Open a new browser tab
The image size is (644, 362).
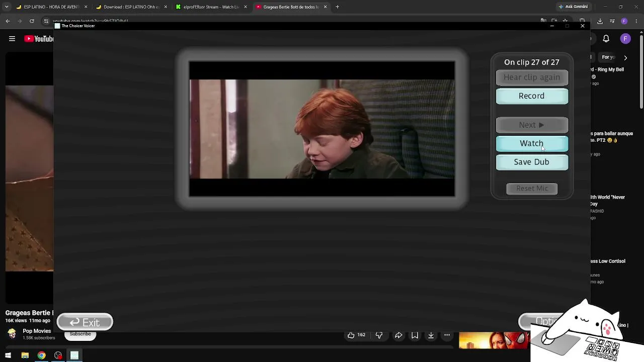pos(337,7)
